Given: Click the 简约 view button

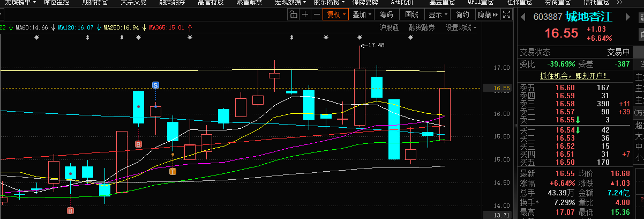Looking at the screenshot, I should (462, 14).
